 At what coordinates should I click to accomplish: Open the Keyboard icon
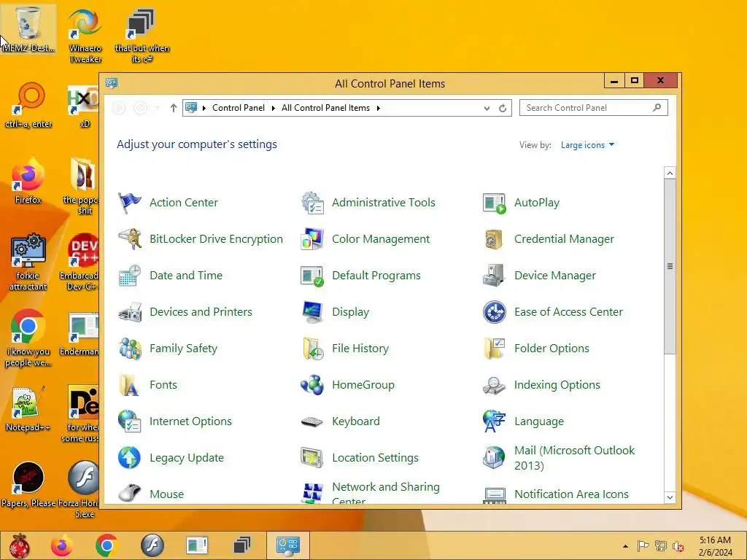pos(312,421)
